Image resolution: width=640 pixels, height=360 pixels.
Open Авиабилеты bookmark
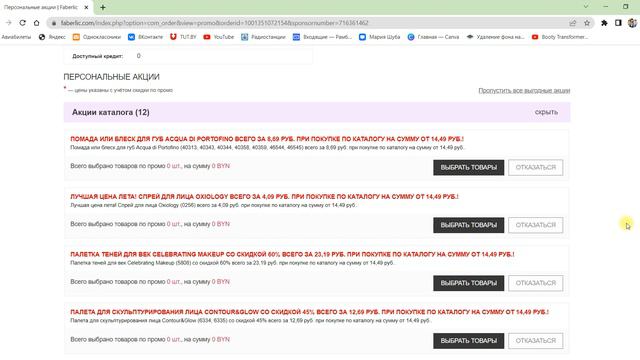click(x=16, y=37)
